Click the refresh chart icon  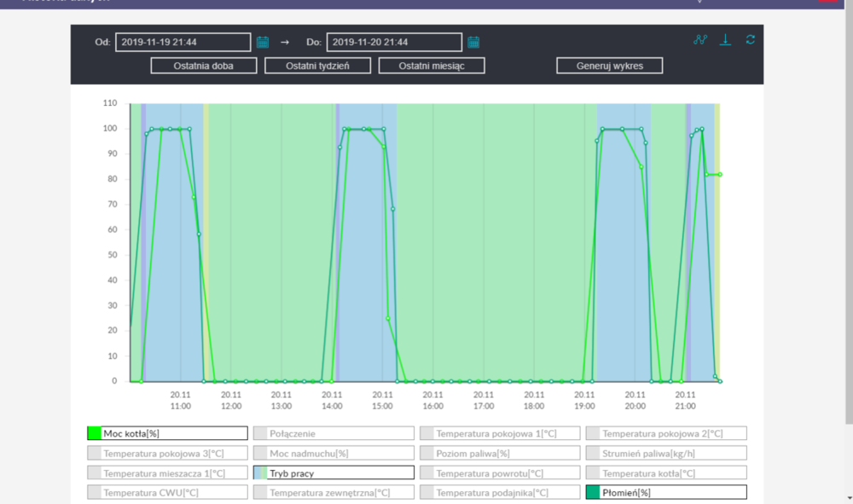(x=750, y=40)
